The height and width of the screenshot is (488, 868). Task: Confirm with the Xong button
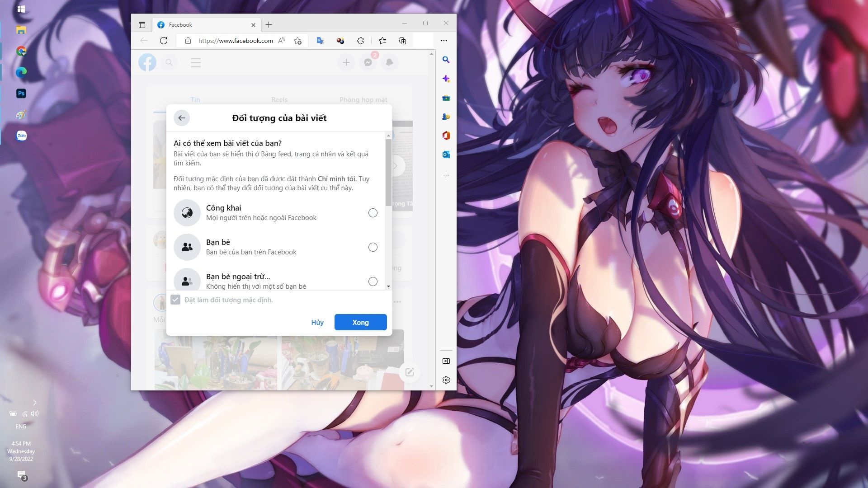(x=360, y=322)
